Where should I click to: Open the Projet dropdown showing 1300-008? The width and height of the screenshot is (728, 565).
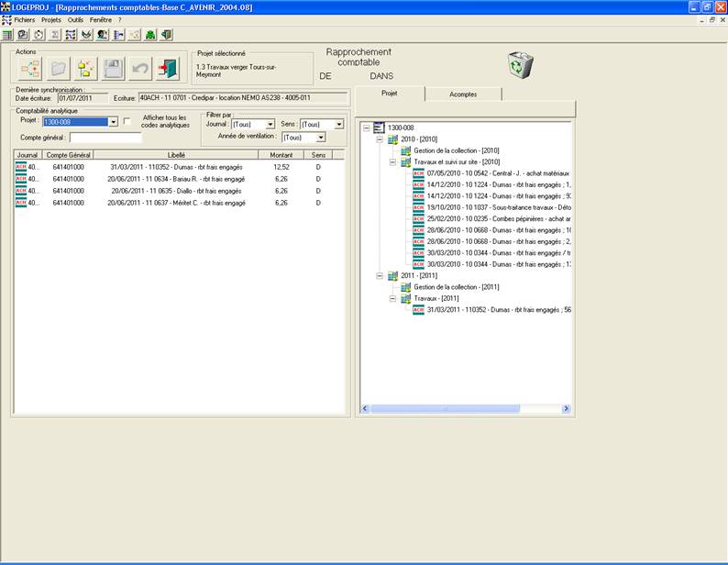113,122
